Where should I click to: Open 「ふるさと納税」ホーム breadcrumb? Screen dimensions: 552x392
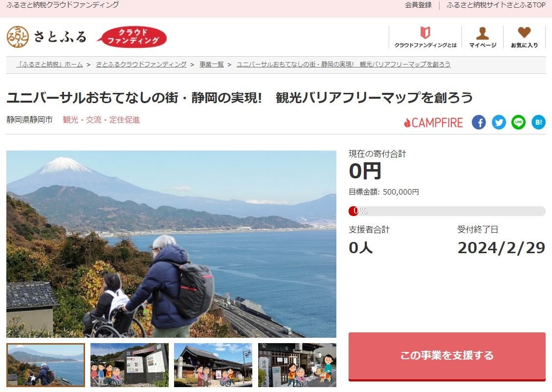click(50, 65)
